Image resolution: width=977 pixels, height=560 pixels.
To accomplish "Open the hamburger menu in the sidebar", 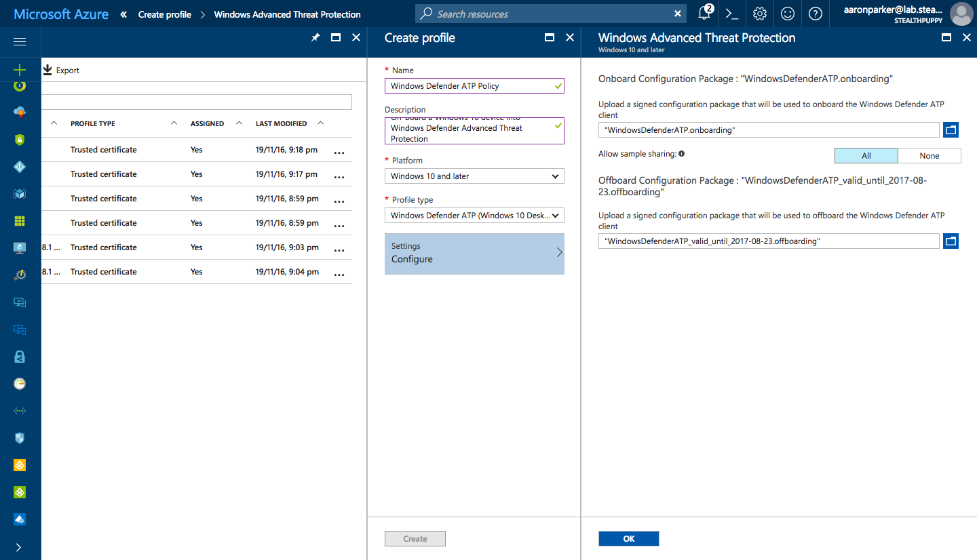I will 20,42.
